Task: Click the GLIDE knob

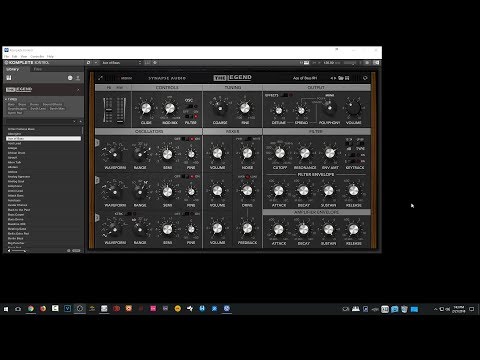Action: point(146,108)
